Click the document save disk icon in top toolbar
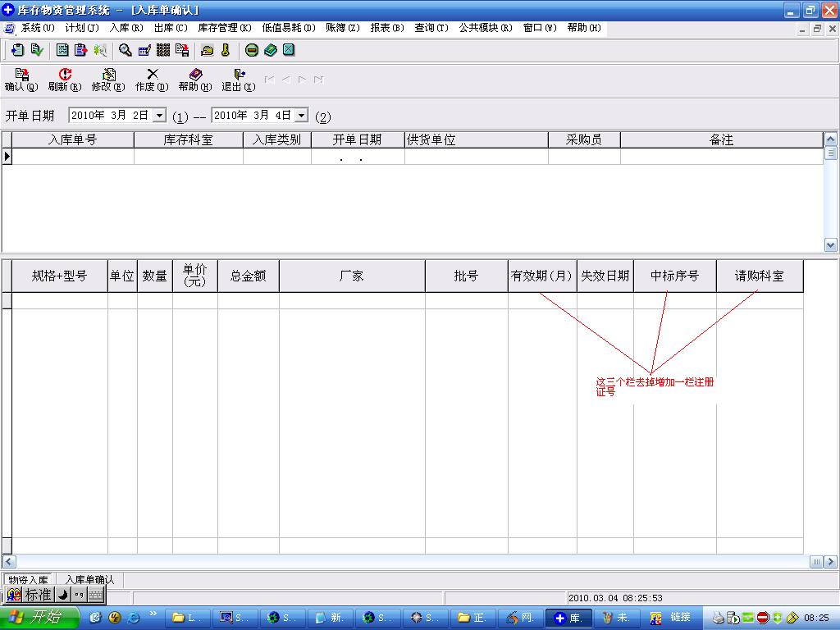 click(182, 50)
